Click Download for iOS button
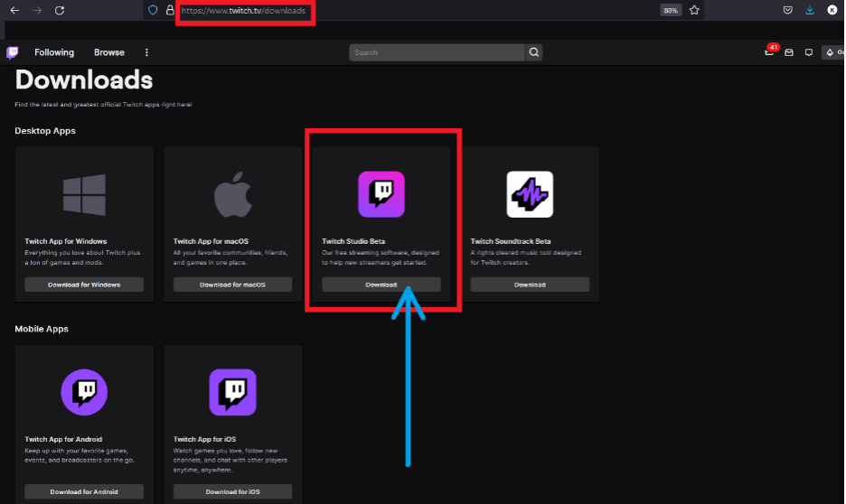Viewport: 846px width, 504px height. pos(232,491)
